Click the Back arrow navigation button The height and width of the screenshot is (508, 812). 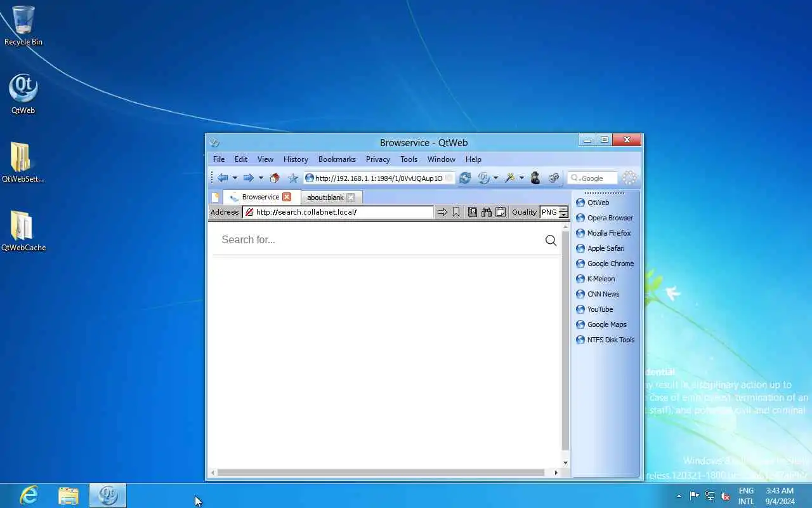(x=222, y=178)
